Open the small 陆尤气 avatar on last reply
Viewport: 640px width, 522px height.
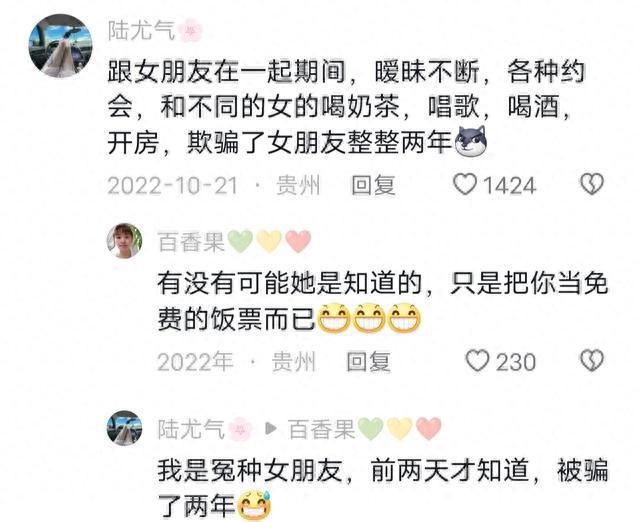[124, 428]
